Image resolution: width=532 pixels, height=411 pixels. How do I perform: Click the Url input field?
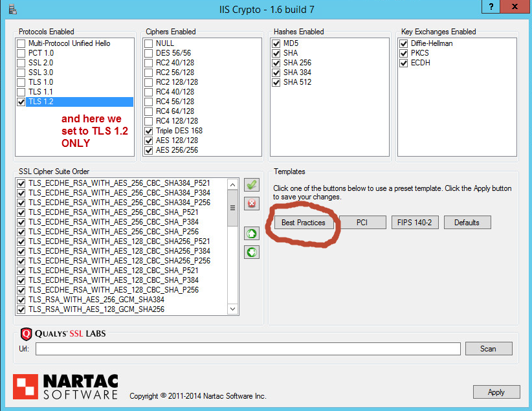click(x=248, y=349)
